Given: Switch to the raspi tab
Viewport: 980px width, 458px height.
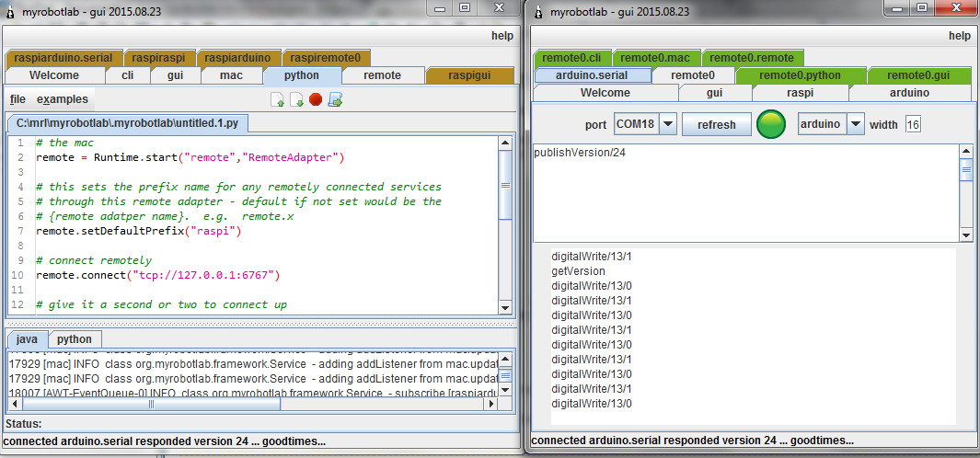Looking at the screenshot, I should tap(800, 93).
